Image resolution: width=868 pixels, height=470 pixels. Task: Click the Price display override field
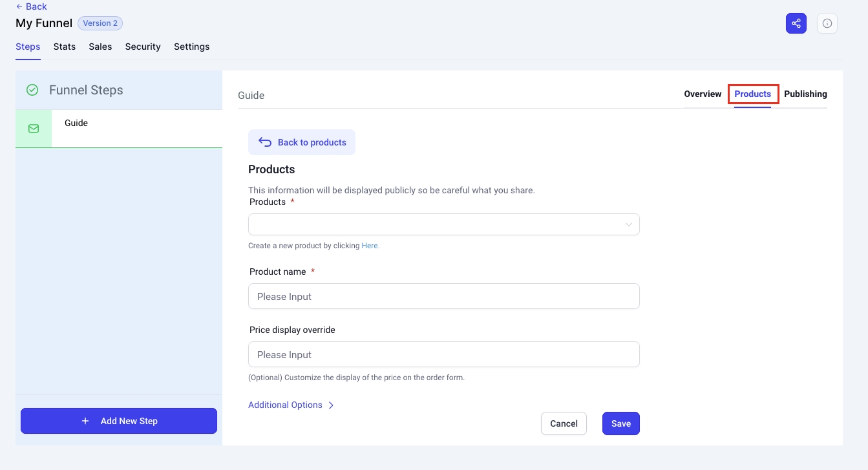443,354
